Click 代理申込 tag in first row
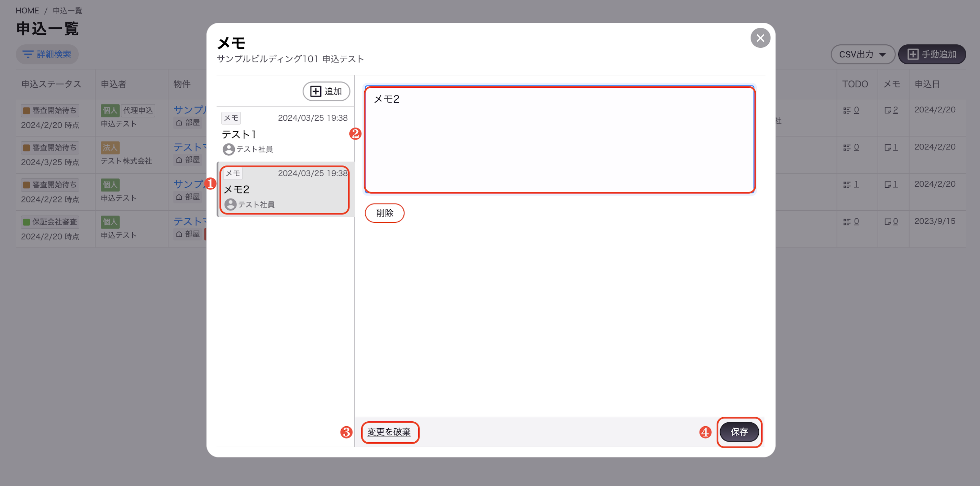This screenshot has width=980, height=486. coord(138,110)
